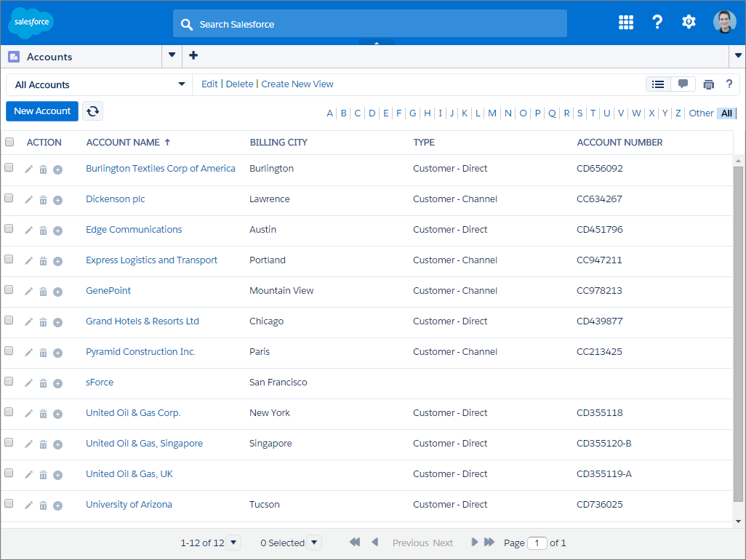The height and width of the screenshot is (560, 746).
Task: Sort by Account Name column header
Action: click(x=127, y=143)
